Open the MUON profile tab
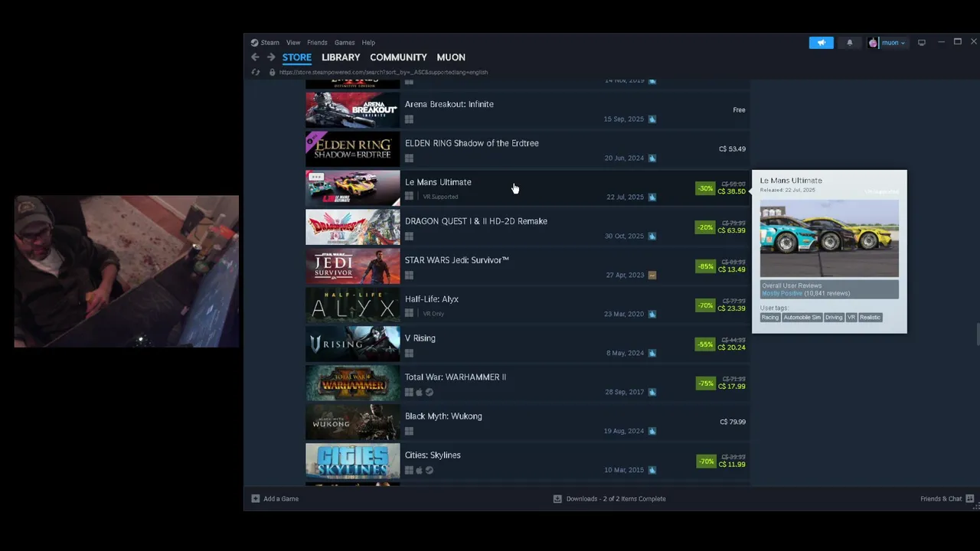Viewport: 980px width, 551px height. click(451, 57)
